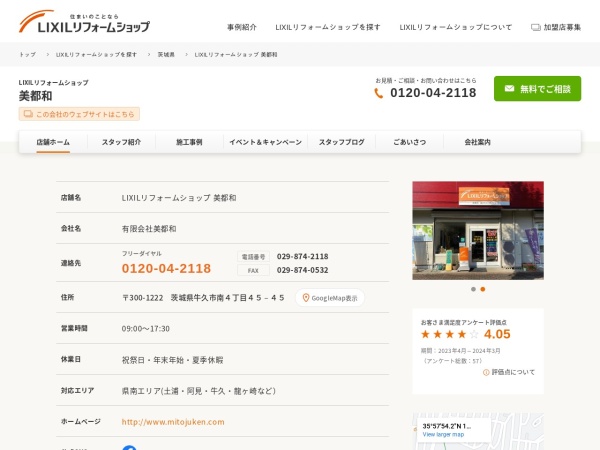The height and width of the screenshot is (450, 600).
Task: Switch to 施工事例 tab
Action: 189,142
